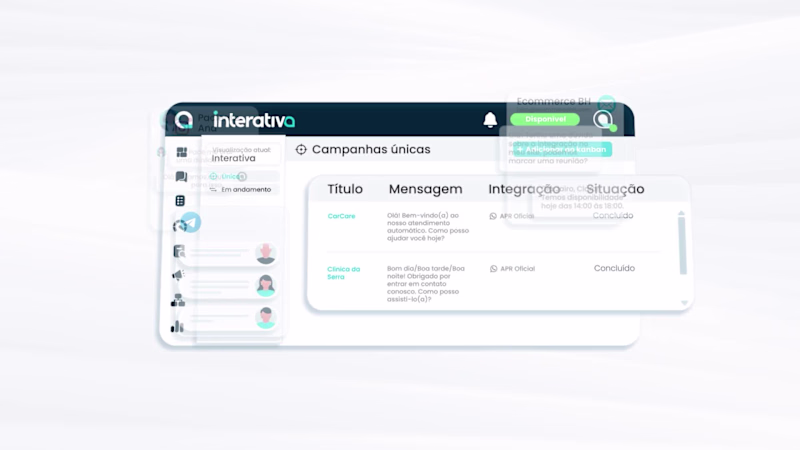Screen dimensions: 800x450
Task: Toggle the Disponível status pill
Action: click(545, 119)
